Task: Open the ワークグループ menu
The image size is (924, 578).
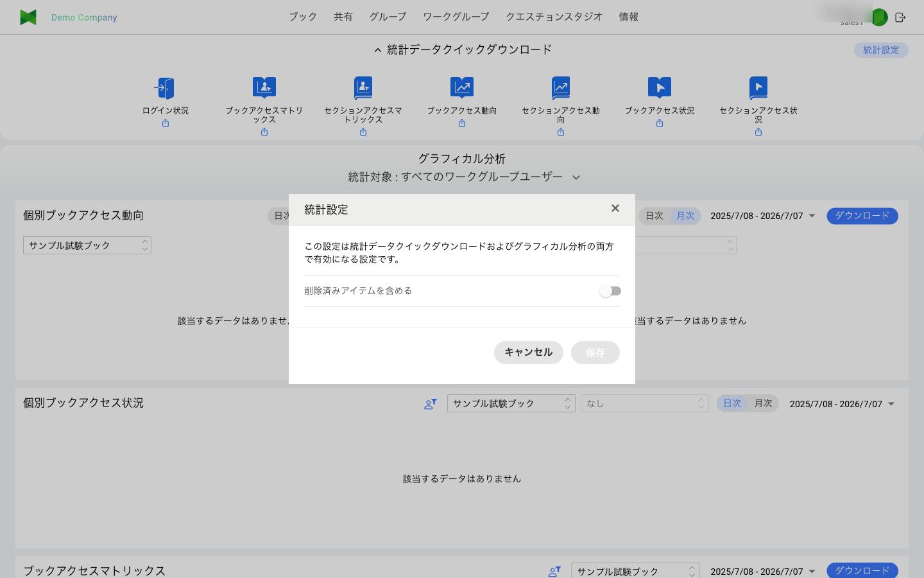Action: [x=456, y=17]
